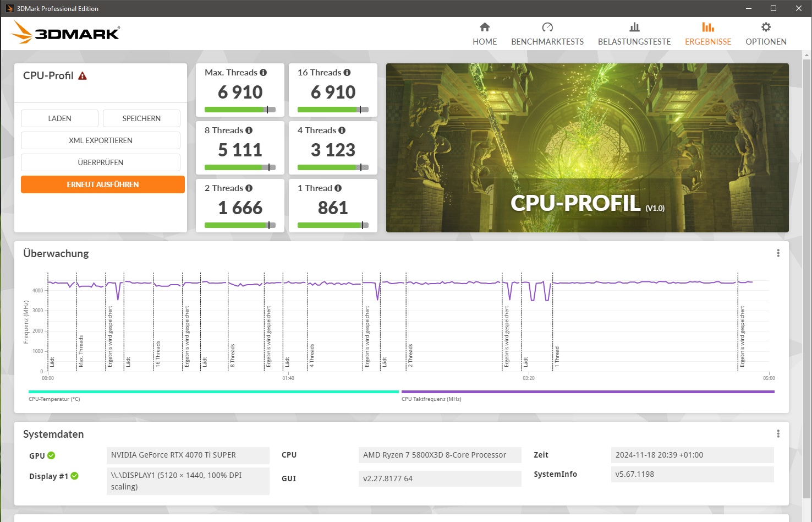Click the AMD Ryzen 7 5800X3D field
The height and width of the screenshot is (522, 812).
tap(440, 455)
